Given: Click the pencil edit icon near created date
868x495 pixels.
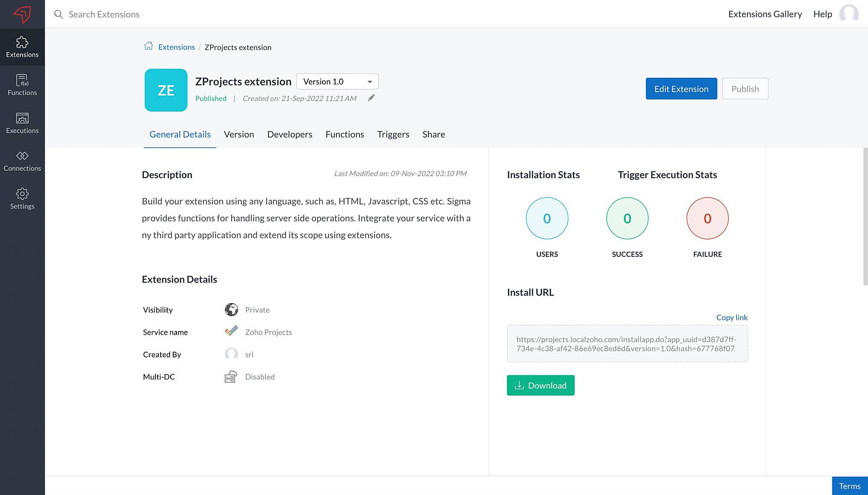Looking at the screenshot, I should pos(371,98).
